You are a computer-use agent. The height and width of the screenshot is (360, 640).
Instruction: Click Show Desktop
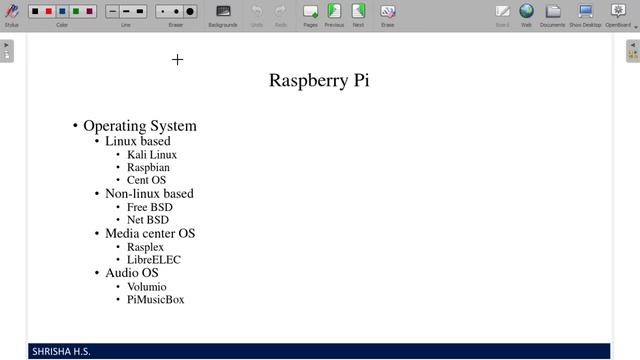[x=585, y=16]
